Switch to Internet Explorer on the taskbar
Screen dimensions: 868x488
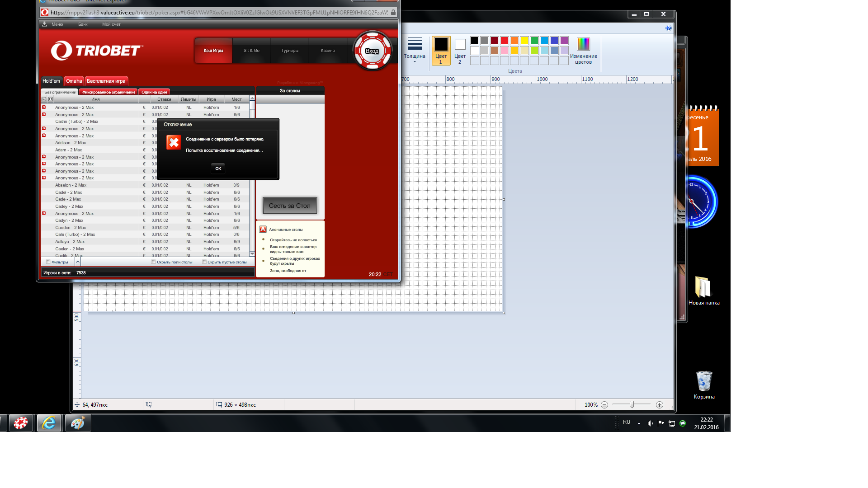click(x=49, y=423)
